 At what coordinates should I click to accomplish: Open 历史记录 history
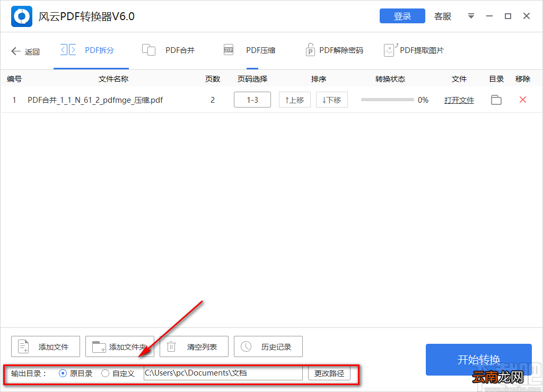pos(268,346)
